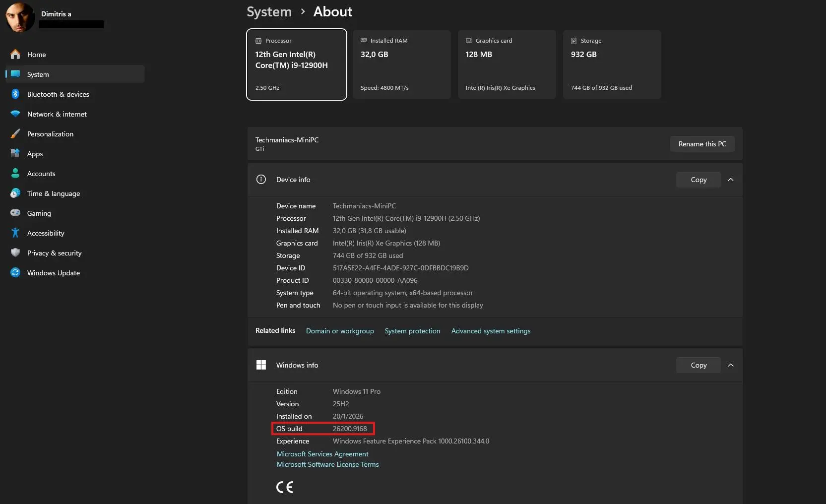The height and width of the screenshot is (504, 826).
Task: Open System protection link
Action: [412, 331]
